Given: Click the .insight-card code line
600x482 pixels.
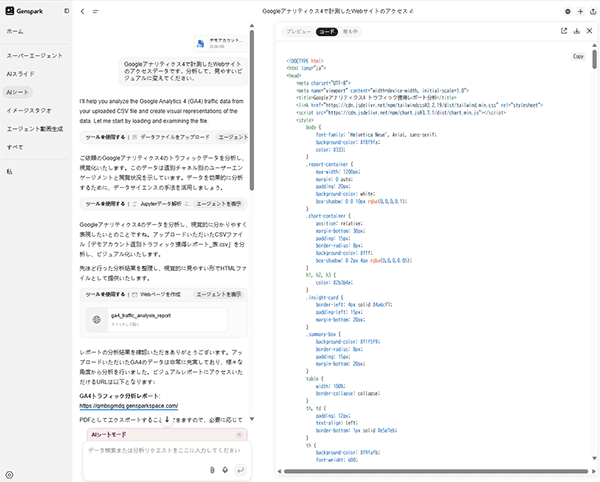Looking at the screenshot, I should 324,297.
